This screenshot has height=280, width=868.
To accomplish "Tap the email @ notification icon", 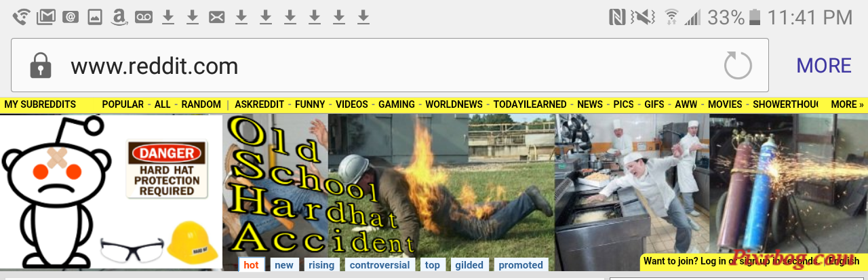I will point(71,18).
